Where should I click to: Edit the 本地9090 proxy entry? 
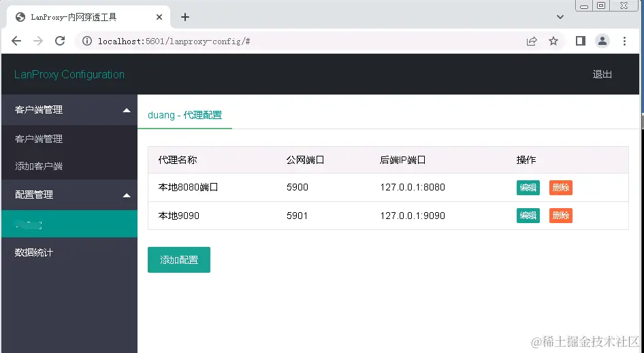pos(528,216)
